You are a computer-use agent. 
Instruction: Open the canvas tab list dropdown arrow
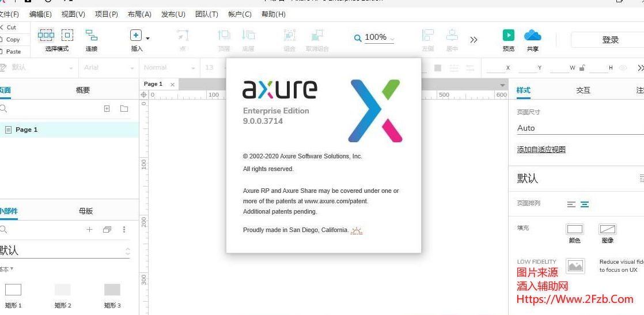(502, 85)
